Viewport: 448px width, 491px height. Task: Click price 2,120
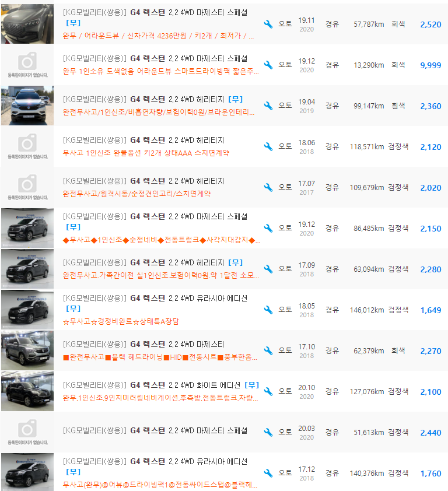[430, 147]
